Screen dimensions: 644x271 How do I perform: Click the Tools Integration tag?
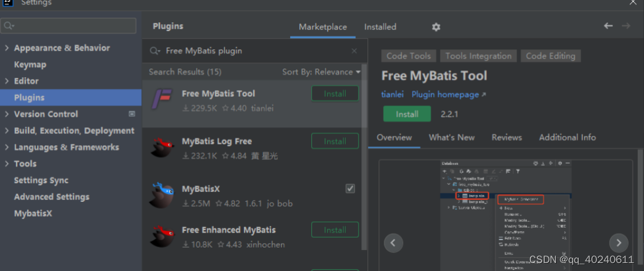pyautogui.click(x=478, y=56)
